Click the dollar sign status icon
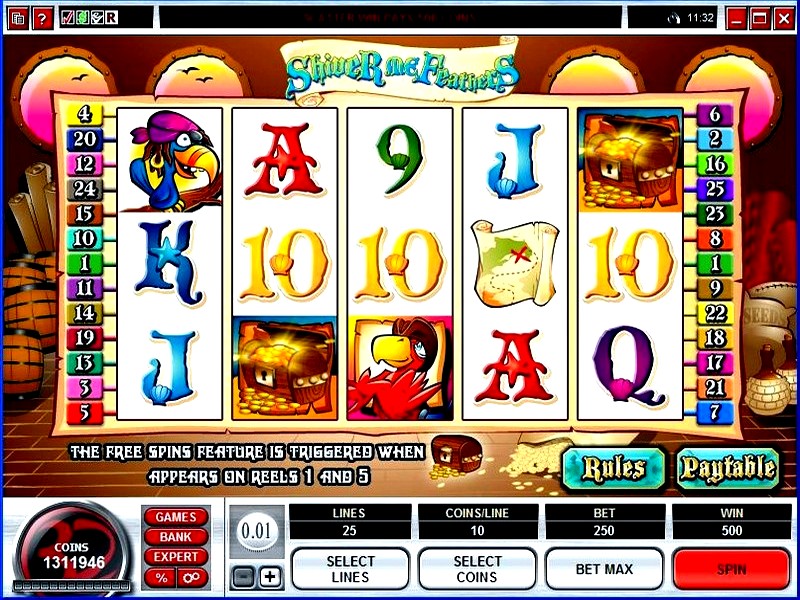Image resolution: width=800 pixels, height=600 pixels. (82, 18)
